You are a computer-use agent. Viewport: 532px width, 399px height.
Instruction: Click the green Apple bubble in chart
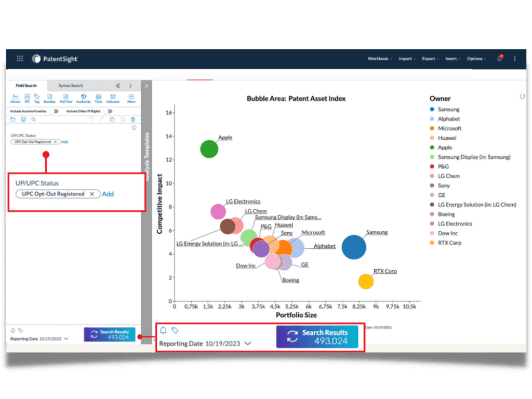pyautogui.click(x=209, y=149)
